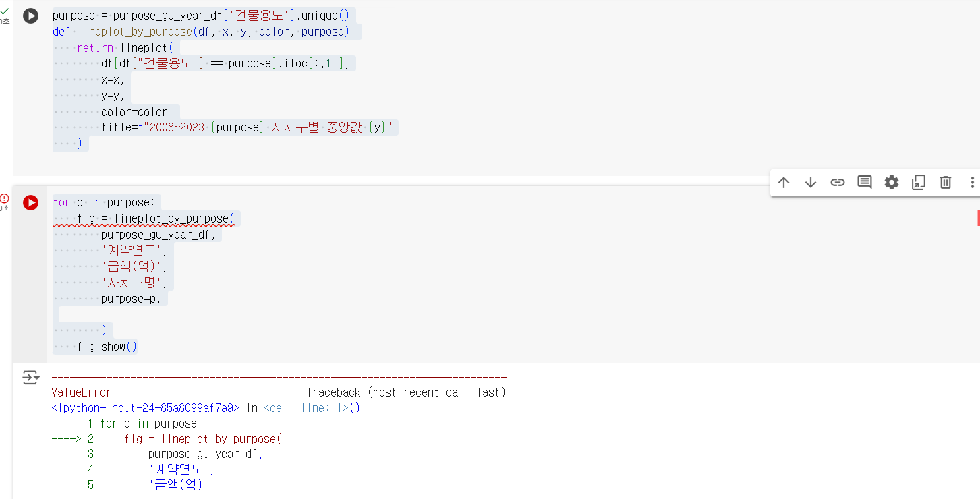Add a comment to the cell
Image resolution: width=980 pixels, height=499 pixels.
pos(865,182)
